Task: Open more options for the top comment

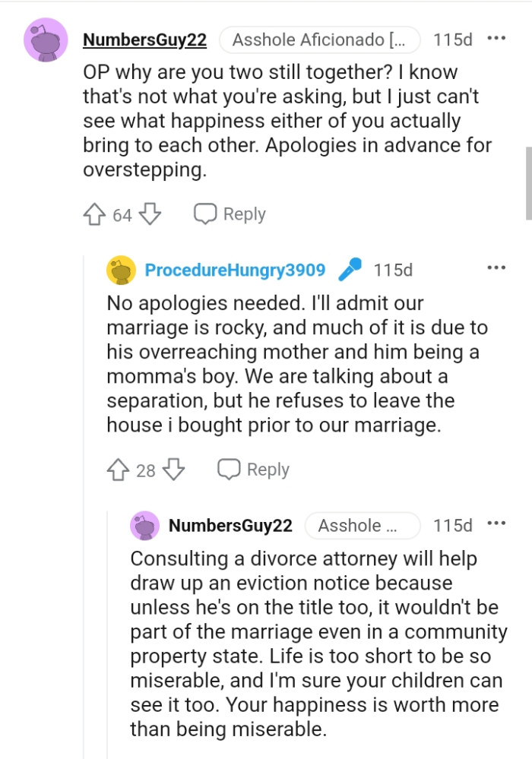Action: pos(496,39)
